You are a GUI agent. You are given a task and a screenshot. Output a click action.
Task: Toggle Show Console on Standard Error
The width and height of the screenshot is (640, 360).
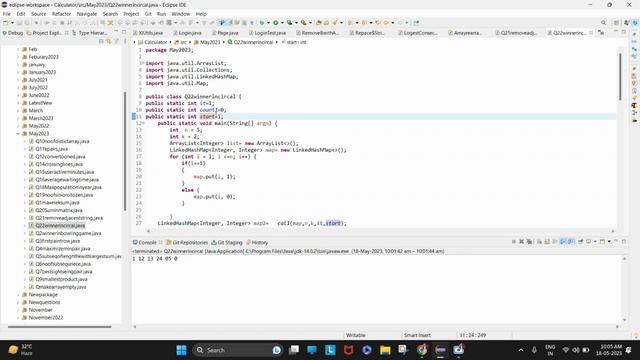pos(571,242)
